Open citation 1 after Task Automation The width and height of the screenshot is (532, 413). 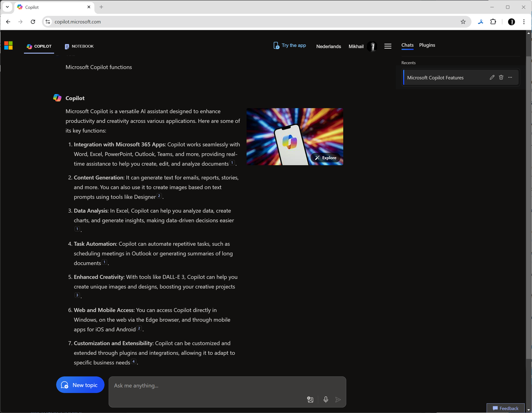pyautogui.click(x=104, y=262)
